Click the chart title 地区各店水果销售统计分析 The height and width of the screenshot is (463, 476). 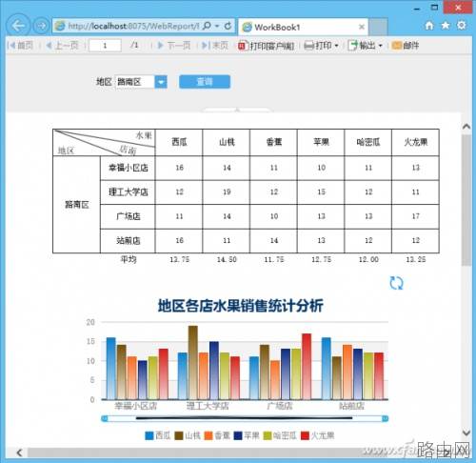click(241, 306)
